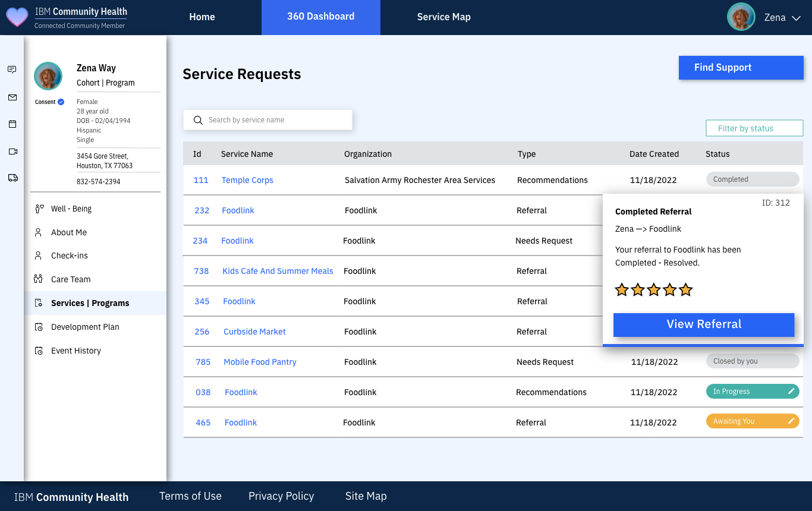The width and height of the screenshot is (812, 511).
Task: Click the Date Created column header
Action: coord(654,154)
